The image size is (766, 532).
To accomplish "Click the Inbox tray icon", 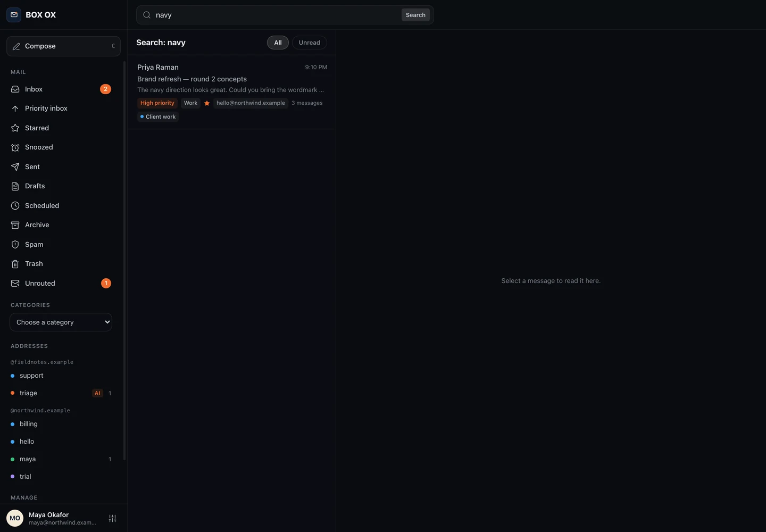I will point(15,89).
